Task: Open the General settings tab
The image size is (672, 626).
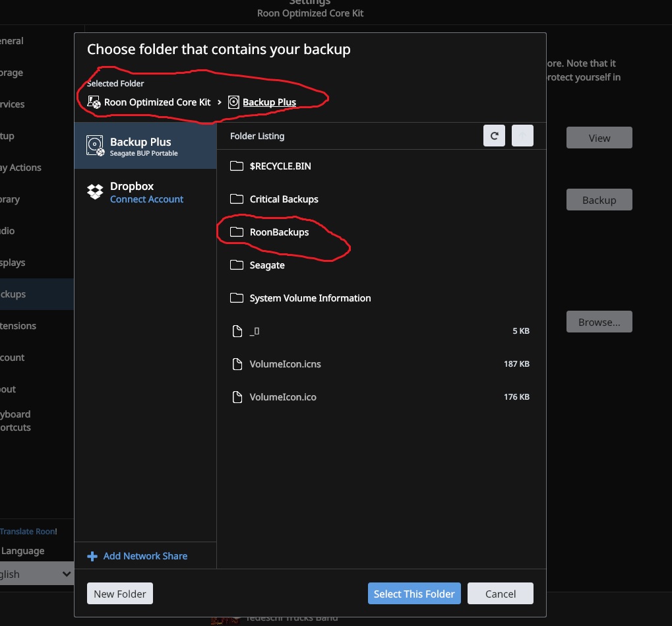Action: pos(12,41)
